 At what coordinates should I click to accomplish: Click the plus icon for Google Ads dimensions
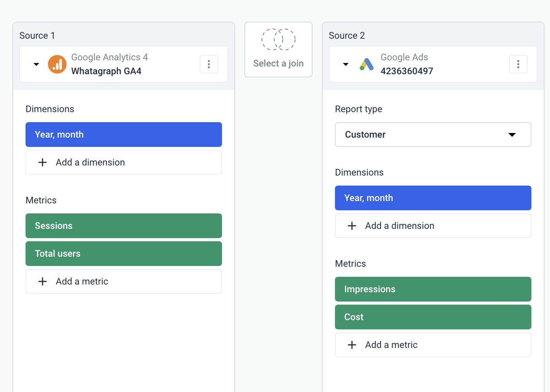tap(352, 226)
